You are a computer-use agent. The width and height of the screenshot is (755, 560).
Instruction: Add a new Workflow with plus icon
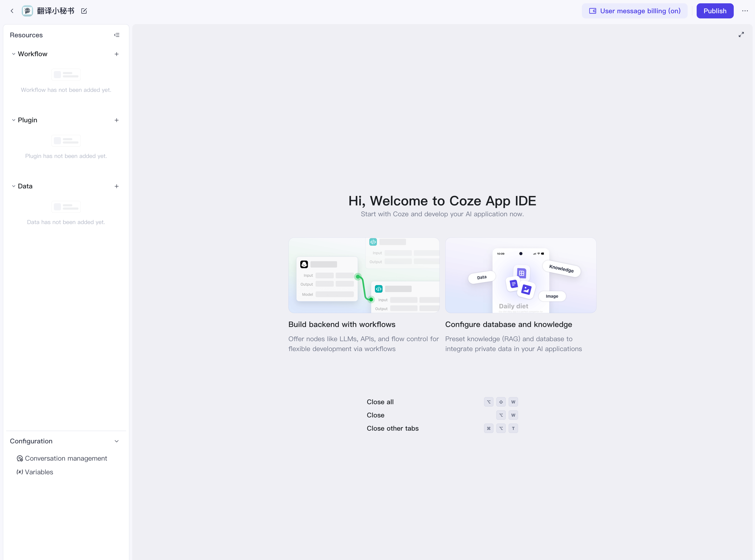117,54
